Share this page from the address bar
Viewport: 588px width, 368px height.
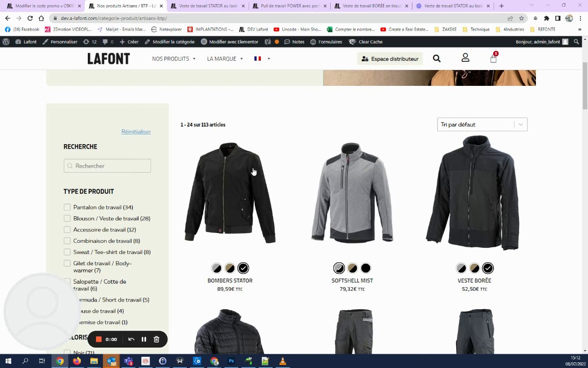(x=510, y=18)
